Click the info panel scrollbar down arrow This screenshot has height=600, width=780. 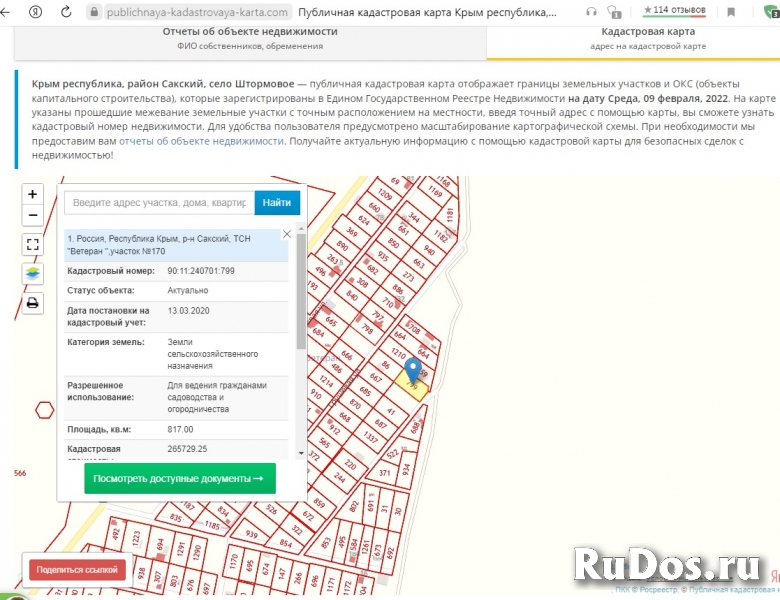pyautogui.click(x=301, y=453)
